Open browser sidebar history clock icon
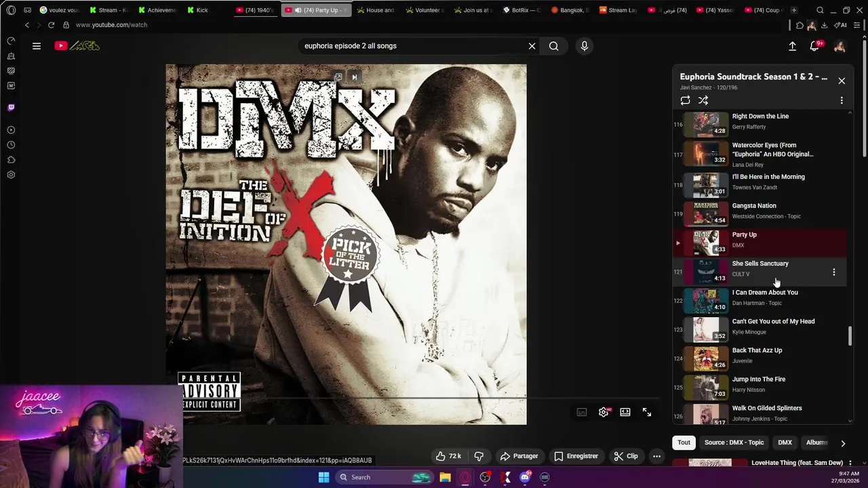 (x=11, y=145)
